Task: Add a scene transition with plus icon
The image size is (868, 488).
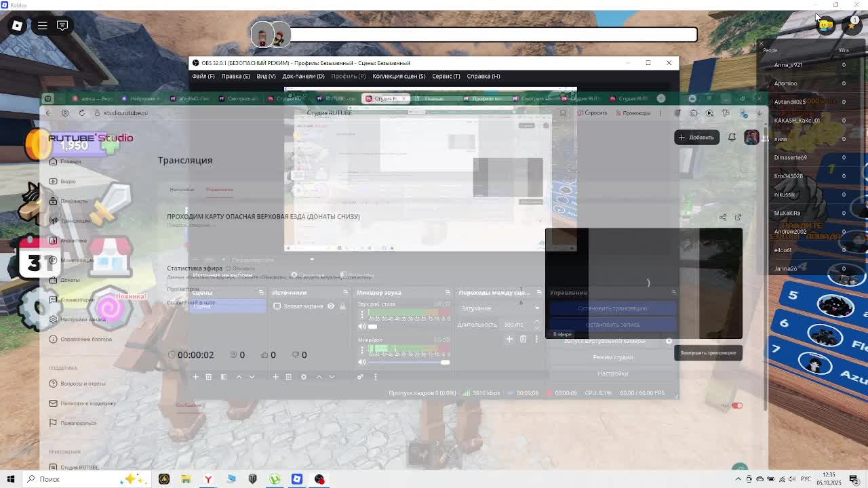Action: point(509,339)
